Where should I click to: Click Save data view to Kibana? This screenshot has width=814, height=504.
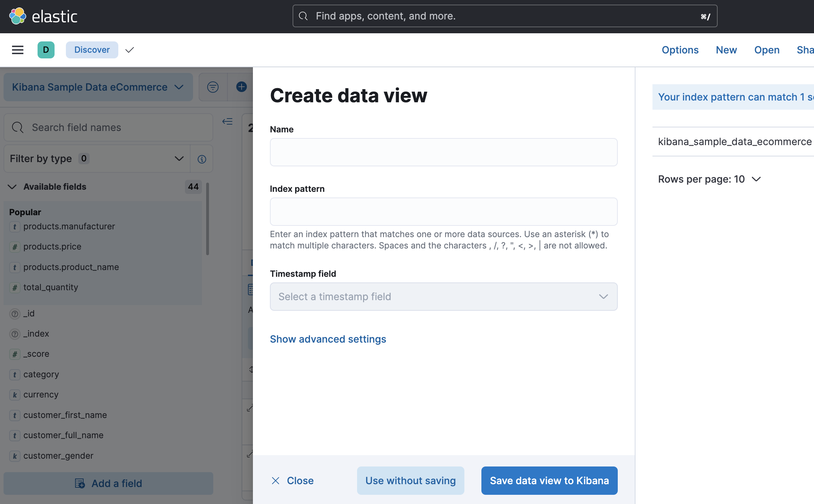coord(549,481)
